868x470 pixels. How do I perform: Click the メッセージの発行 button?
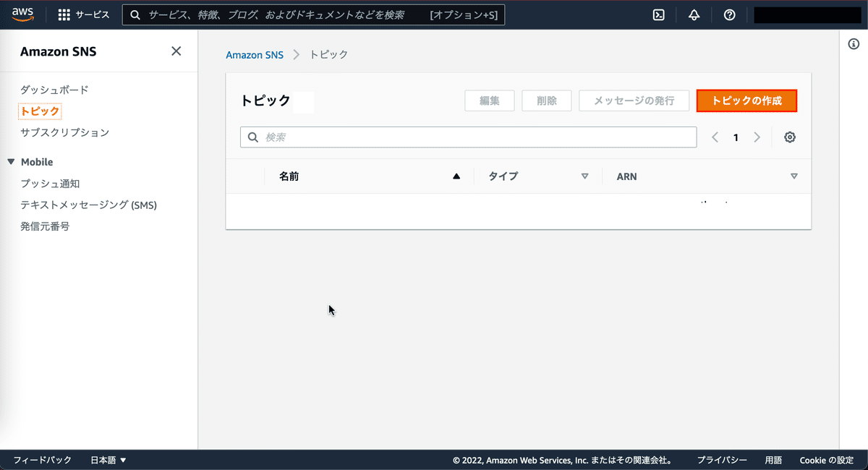click(634, 101)
